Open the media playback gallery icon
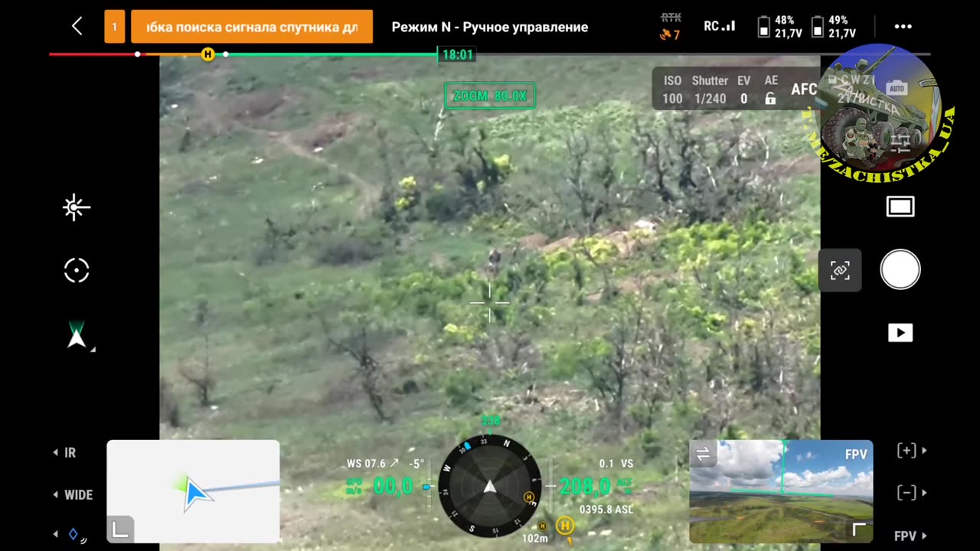This screenshot has height=551, width=980. (900, 333)
